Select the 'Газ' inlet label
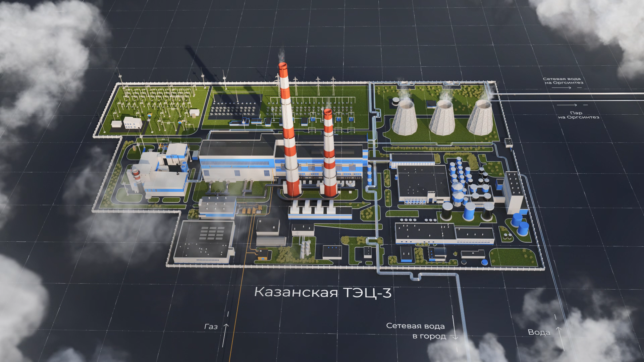The width and height of the screenshot is (644, 362). point(211,327)
